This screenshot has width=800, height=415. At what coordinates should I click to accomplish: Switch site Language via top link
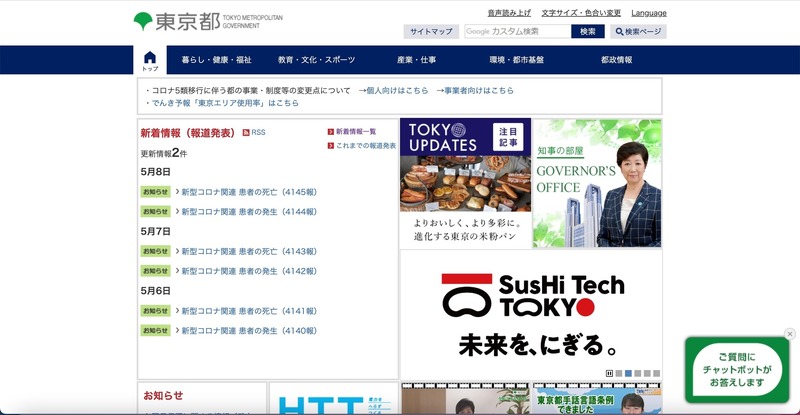[x=649, y=13]
